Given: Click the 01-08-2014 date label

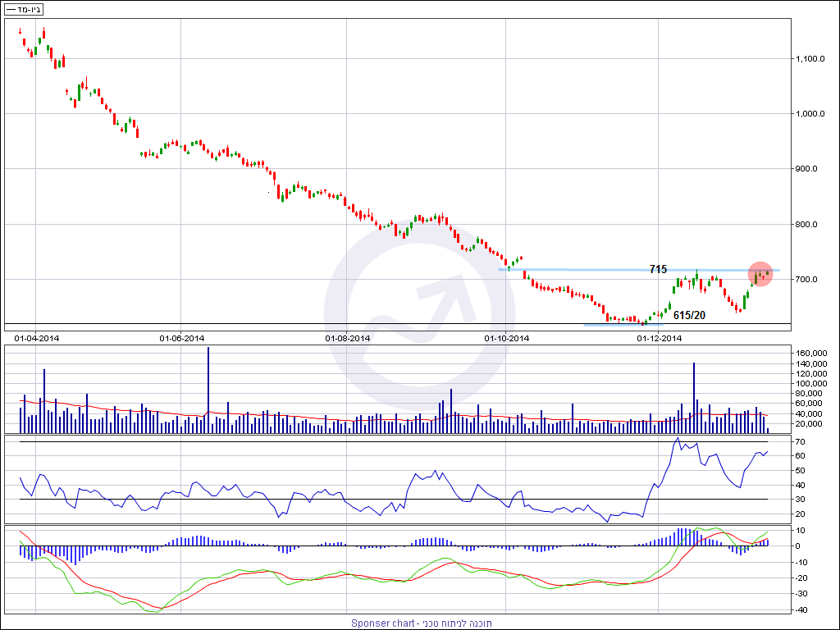Looking at the screenshot, I should pyautogui.click(x=347, y=338).
